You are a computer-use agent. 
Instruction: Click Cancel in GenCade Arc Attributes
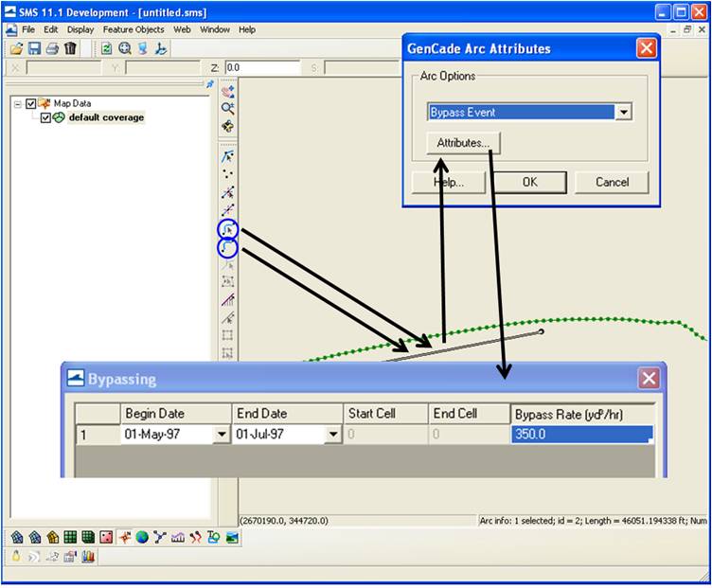pos(612,183)
